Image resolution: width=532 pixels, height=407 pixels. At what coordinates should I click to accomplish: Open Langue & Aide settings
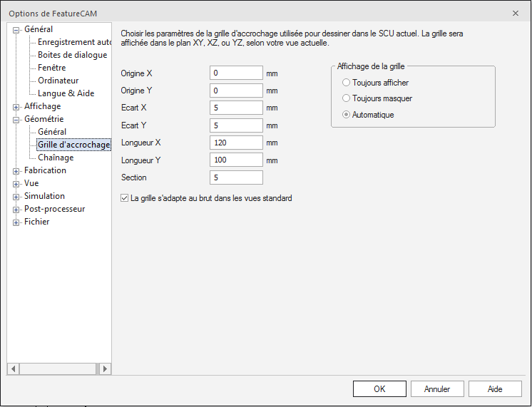point(66,93)
